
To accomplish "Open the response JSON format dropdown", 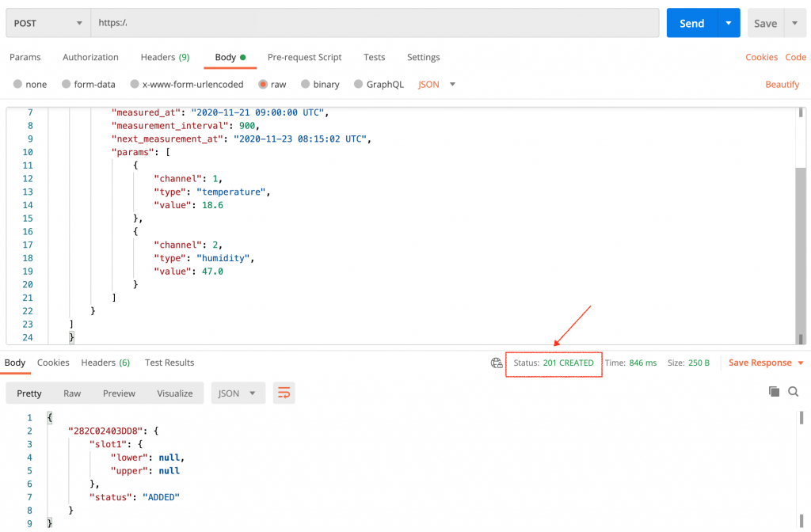I will [238, 393].
